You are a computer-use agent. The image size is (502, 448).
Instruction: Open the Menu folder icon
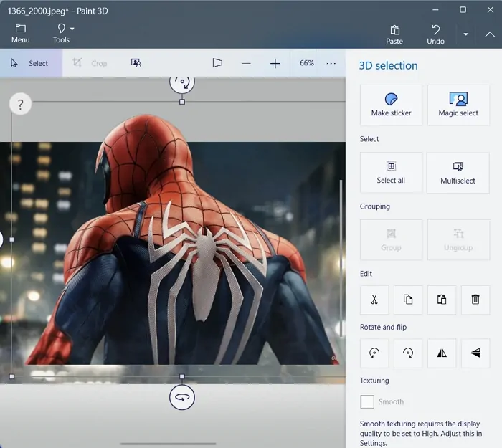21,33
